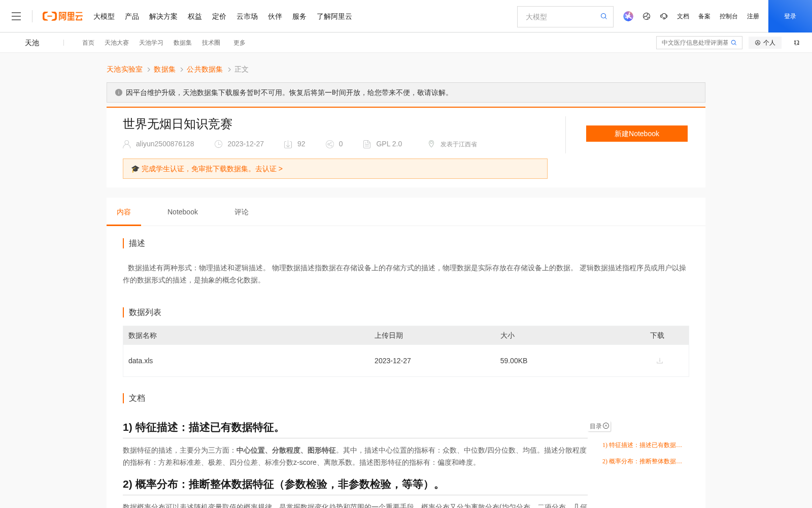This screenshot has height=508, width=812.
Task: Click author name aliyun2500876128
Action: [x=165, y=144]
